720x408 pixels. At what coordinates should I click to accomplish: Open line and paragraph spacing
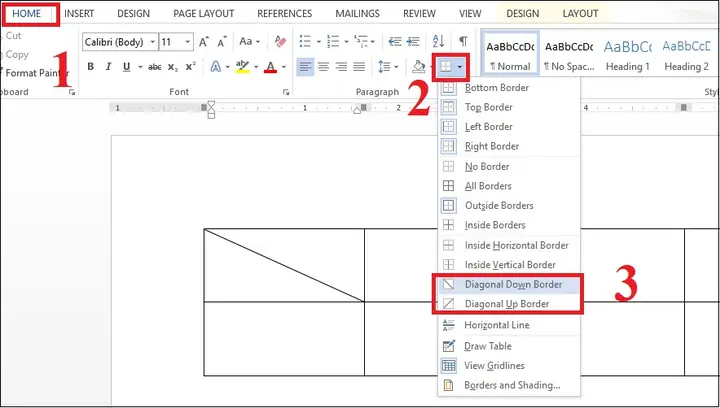coord(384,67)
